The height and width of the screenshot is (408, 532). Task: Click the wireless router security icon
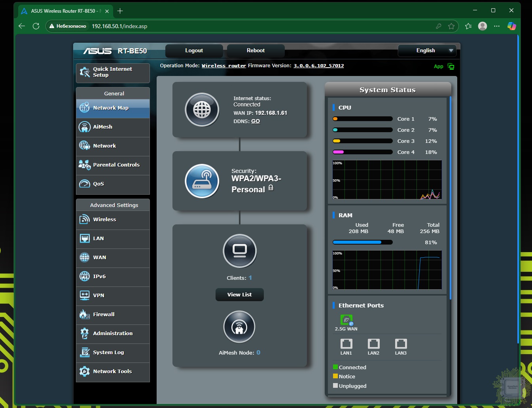(202, 181)
